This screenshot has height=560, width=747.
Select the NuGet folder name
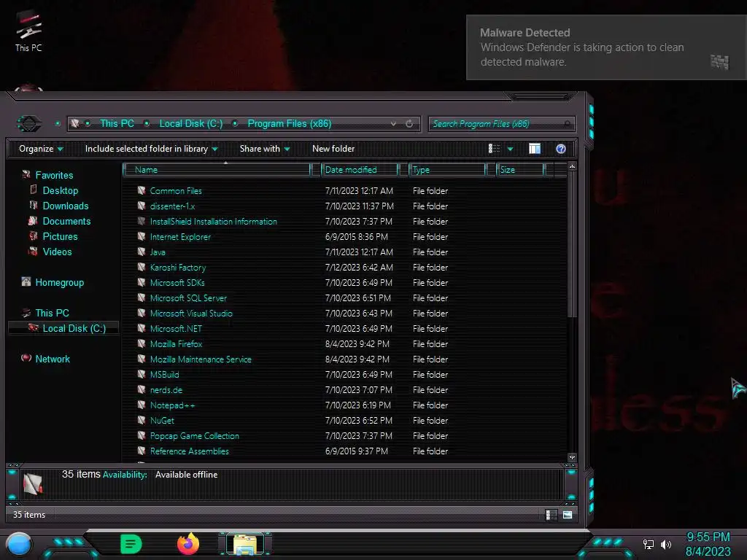click(x=162, y=421)
